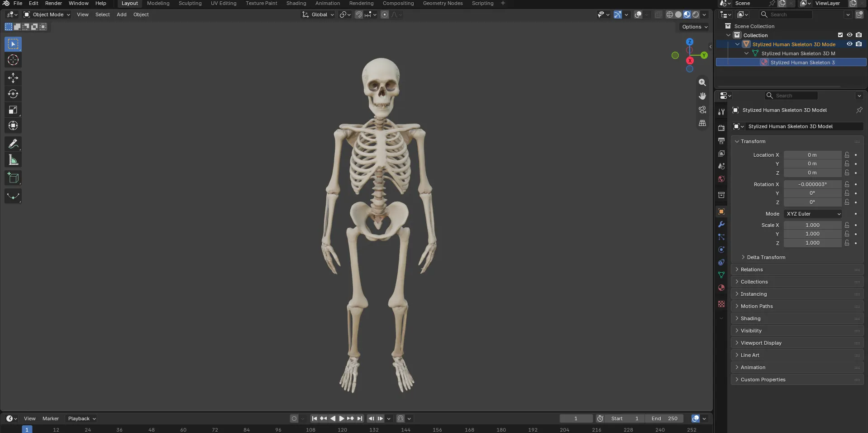
Task: Open the Global transform orientation dropdown
Action: (x=318, y=14)
